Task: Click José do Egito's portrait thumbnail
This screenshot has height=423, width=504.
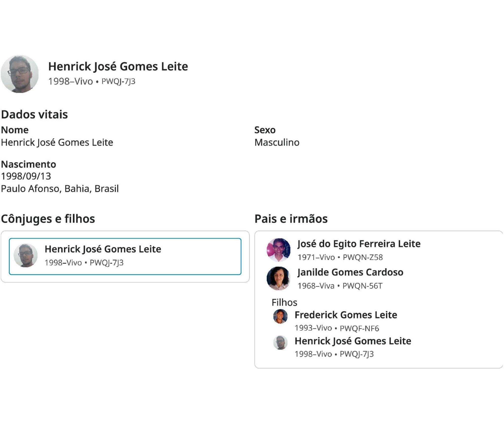Action: pos(278,250)
